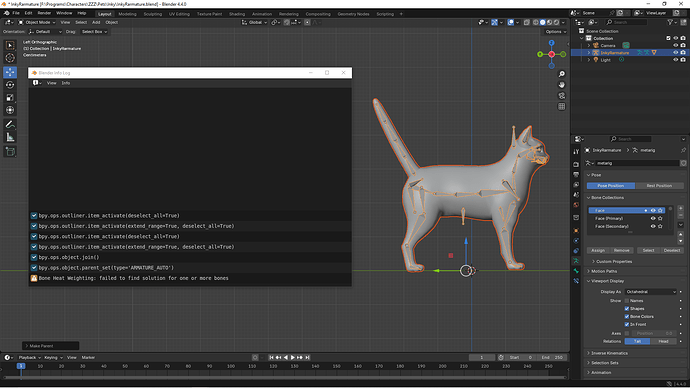The height and width of the screenshot is (388, 690).
Task: Hide the Light object in outliner
Action: pyautogui.click(x=675, y=60)
